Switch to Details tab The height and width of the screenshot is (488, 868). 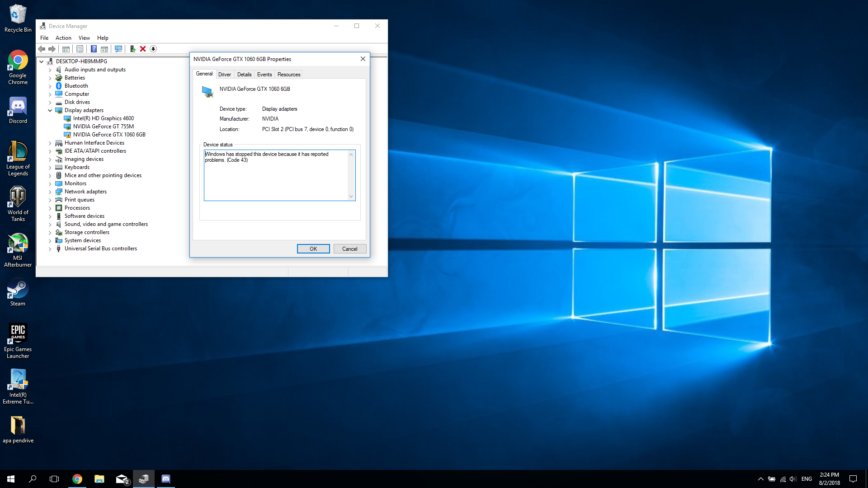(244, 75)
